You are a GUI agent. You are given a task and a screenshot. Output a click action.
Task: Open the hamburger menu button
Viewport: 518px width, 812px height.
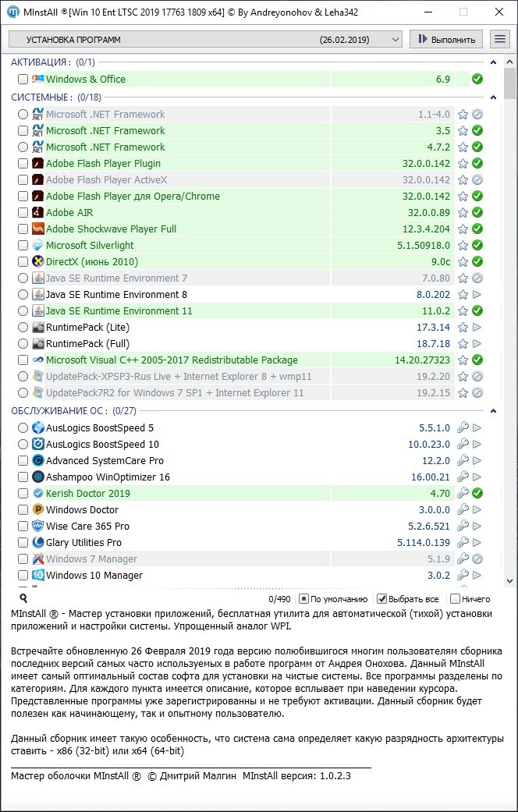point(498,39)
